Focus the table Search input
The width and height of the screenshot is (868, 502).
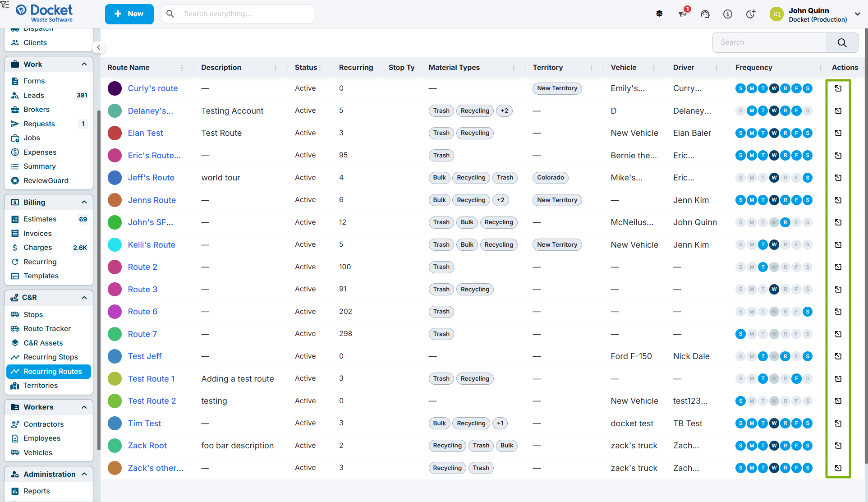tap(770, 42)
